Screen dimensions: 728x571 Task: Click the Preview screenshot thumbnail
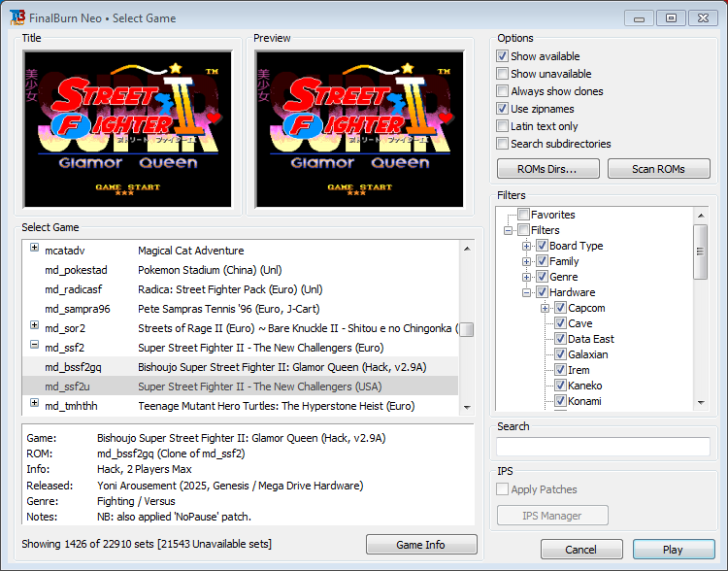click(359, 129)
